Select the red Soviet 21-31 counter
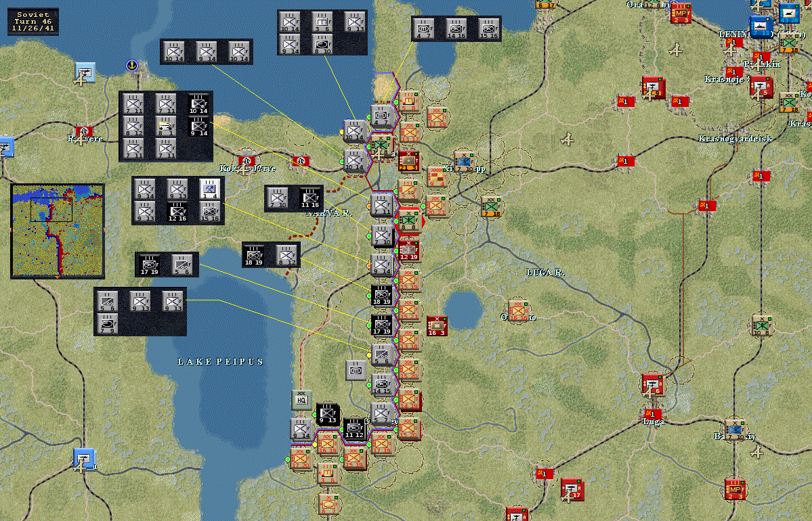This screenshot has height=521, width=812. (x=409, y=160)
